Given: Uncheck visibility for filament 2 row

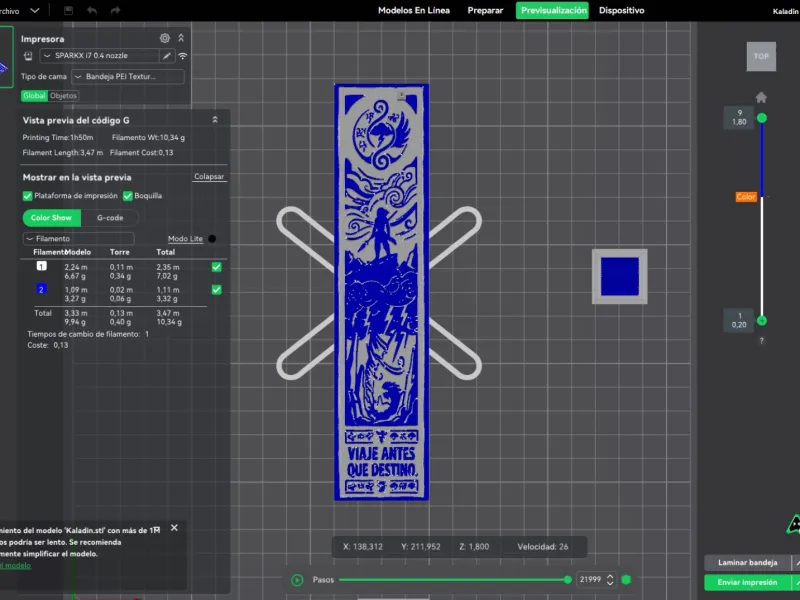Looking at the screenshot, I should 216,290.
